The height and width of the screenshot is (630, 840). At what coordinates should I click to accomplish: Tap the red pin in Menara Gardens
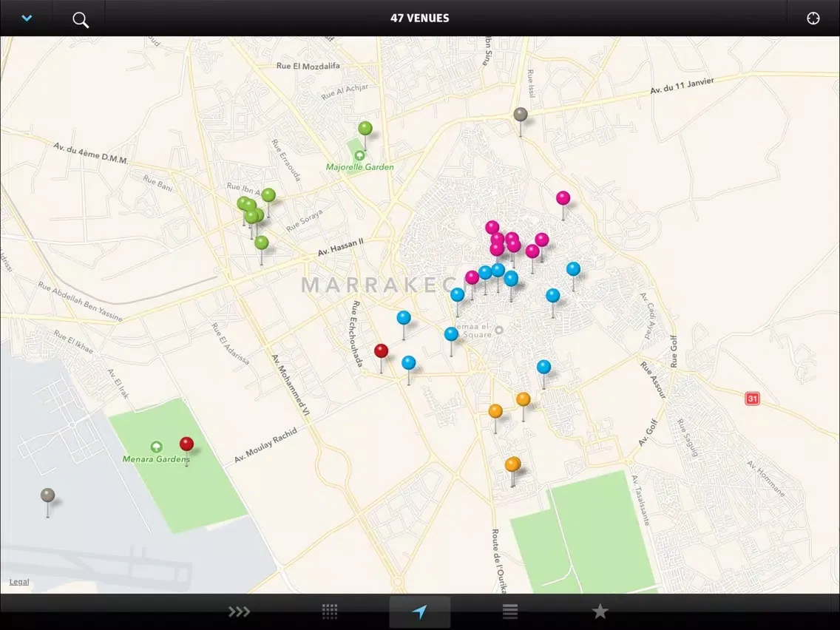pos(186,444)
